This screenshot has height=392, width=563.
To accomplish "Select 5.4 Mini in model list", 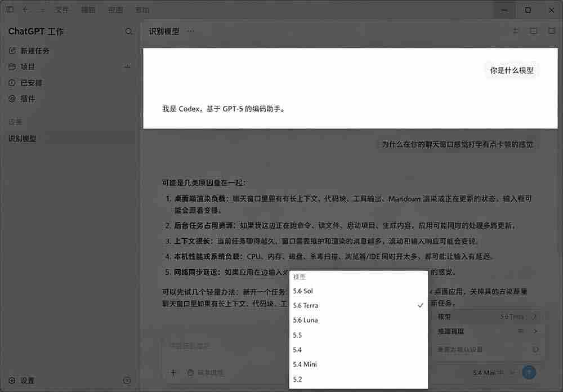I will [x=358, y=364].
